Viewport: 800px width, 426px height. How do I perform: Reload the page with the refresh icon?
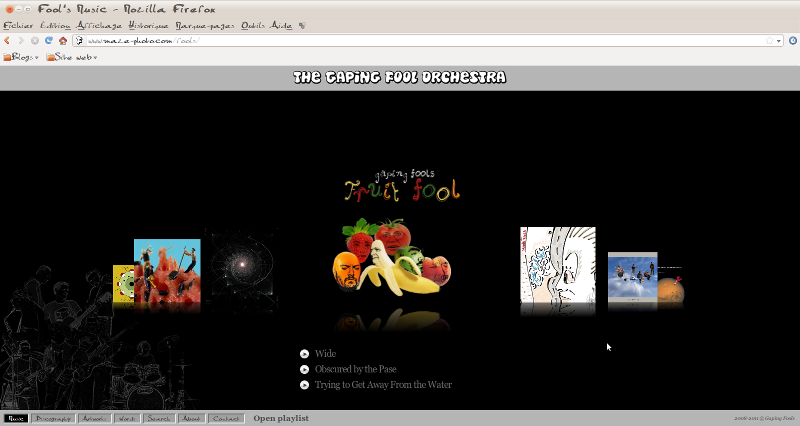48,41
